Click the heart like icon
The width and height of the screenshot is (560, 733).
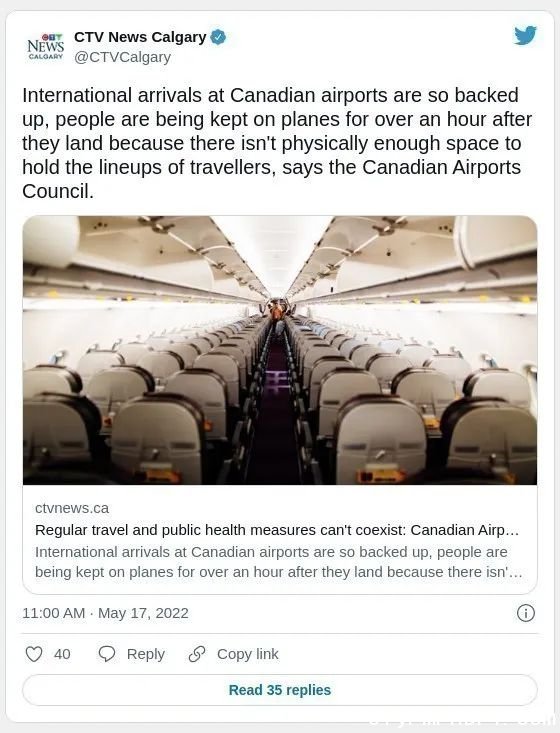click(x=34, y=654)
